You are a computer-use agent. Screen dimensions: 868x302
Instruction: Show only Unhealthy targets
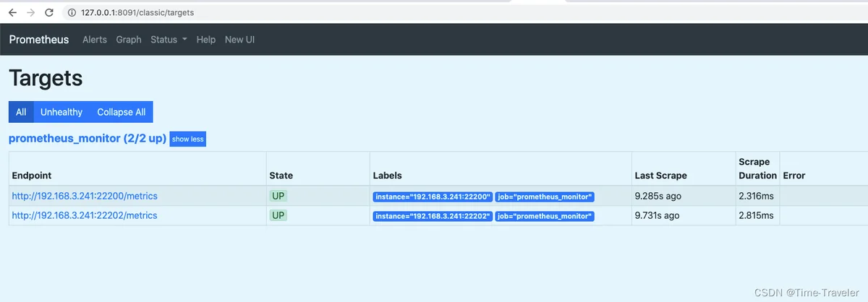(61, 112)
